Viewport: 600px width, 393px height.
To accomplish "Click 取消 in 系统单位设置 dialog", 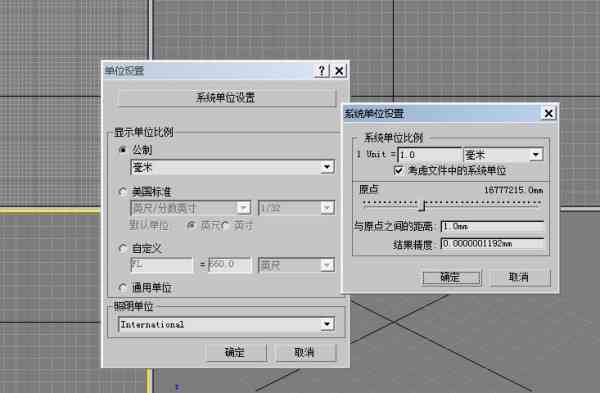I will click(x=520, y=277).
